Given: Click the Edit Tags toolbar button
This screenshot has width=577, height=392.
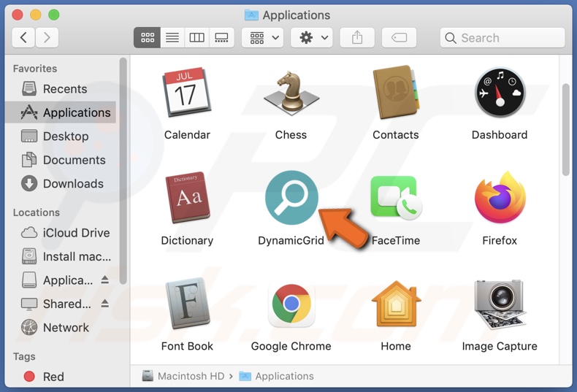Looking at the screenshot, I should [399, 37].
